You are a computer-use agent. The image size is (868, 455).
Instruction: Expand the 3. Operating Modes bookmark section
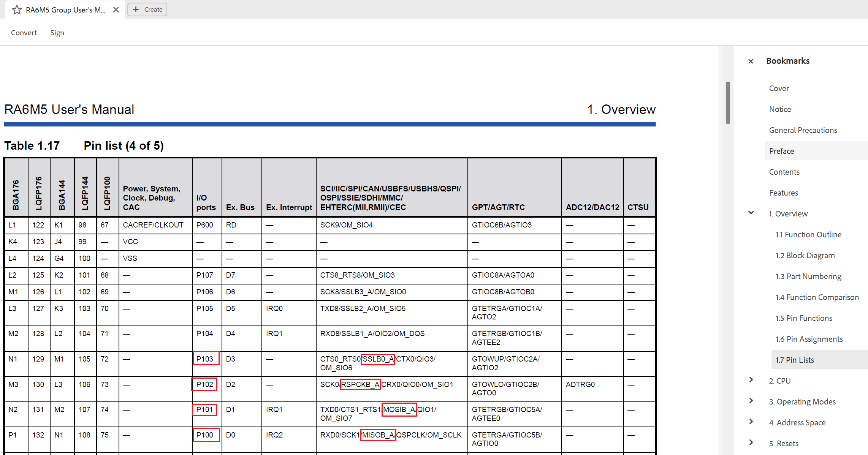(751, 401)
